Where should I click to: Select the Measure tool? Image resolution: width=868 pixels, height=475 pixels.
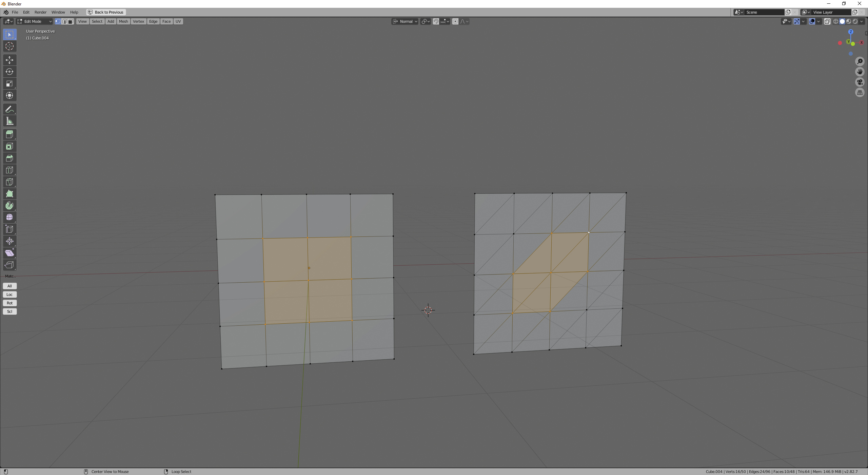[9, 121]
